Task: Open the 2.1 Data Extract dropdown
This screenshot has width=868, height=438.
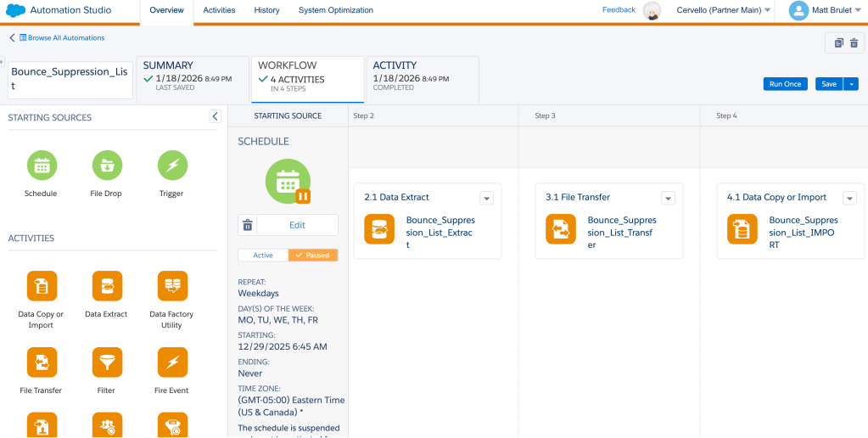Action: (x=486, y=198)
